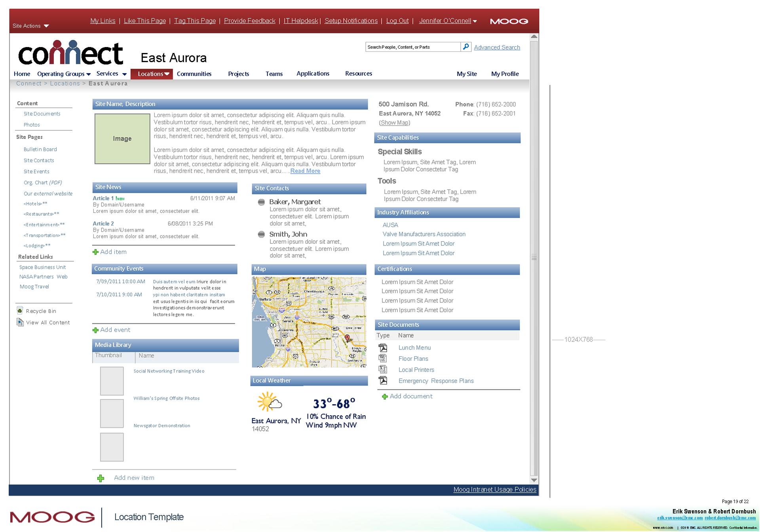This screenshot has height=532, width=760.
Task: Expand the Operating Groups menu
Action: 64,74
